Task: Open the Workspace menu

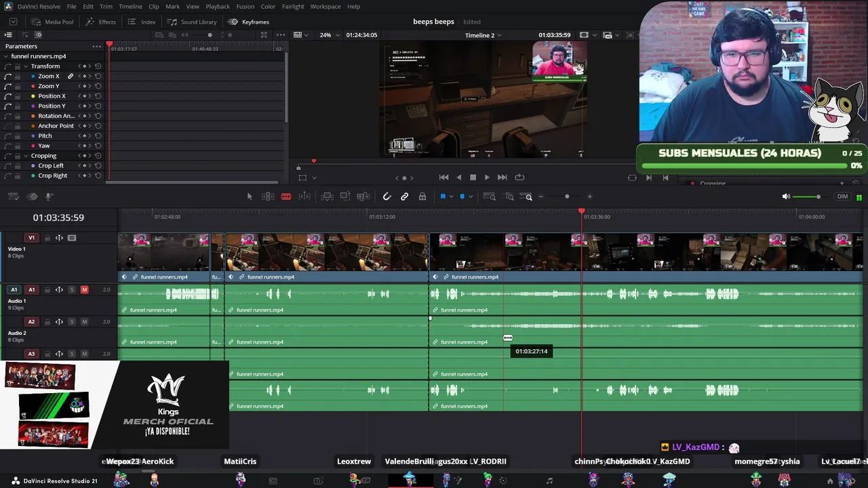Action: 325,6
